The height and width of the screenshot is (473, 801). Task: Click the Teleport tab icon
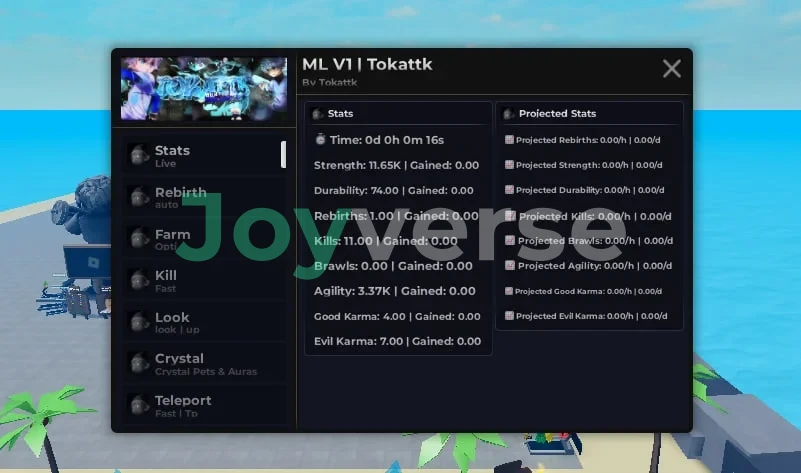pos(139,406)
